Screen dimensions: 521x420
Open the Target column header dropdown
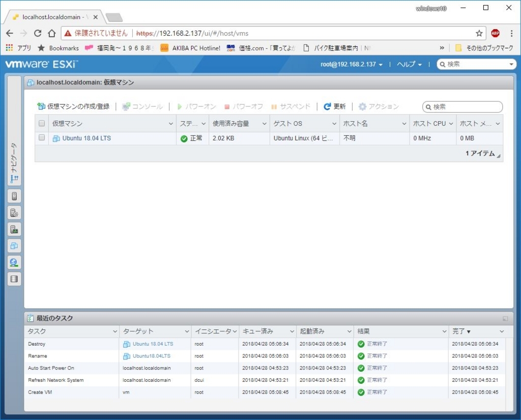(187, 331)
